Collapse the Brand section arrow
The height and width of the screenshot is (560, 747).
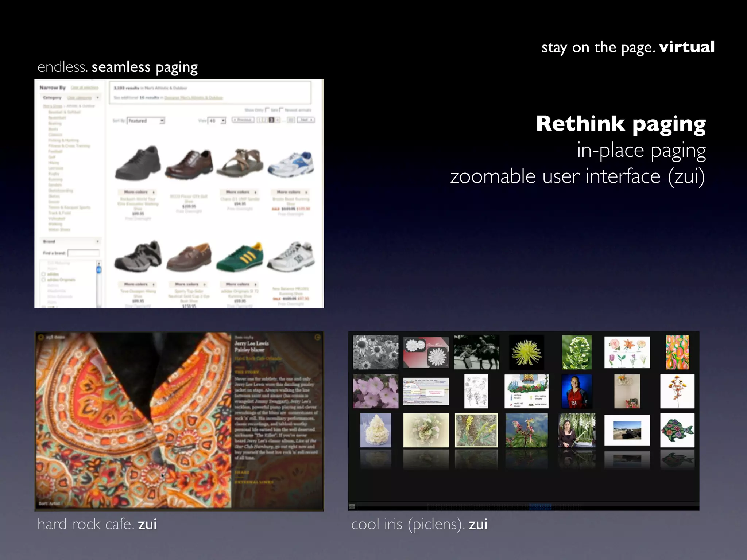point(97,241)
